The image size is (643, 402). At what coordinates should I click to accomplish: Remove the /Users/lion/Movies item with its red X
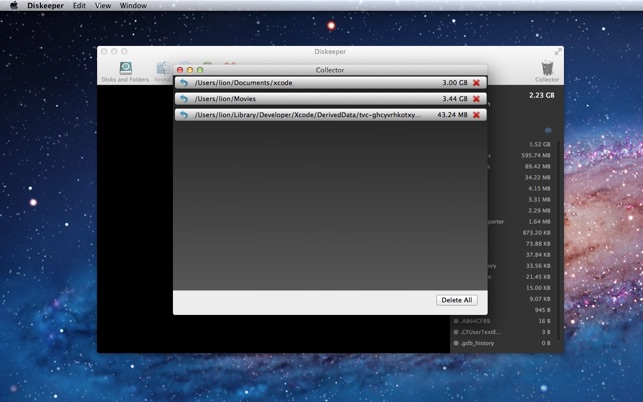coord(476,99)
